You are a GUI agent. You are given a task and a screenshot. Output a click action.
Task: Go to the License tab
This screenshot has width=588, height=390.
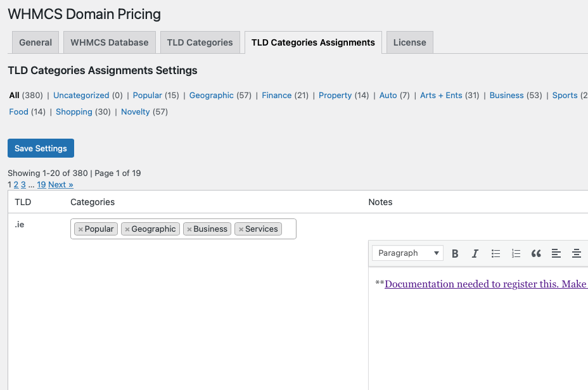(409, 42)
